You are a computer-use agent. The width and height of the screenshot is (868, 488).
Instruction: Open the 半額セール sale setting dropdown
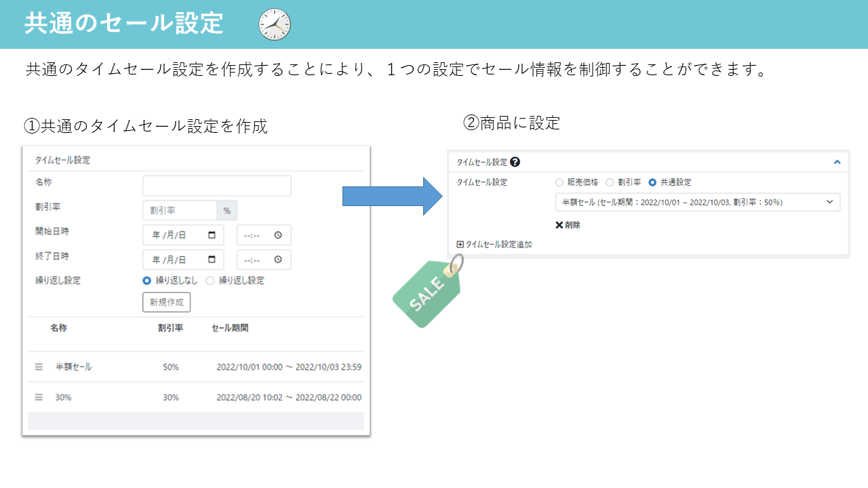click(x=697, y=202)
